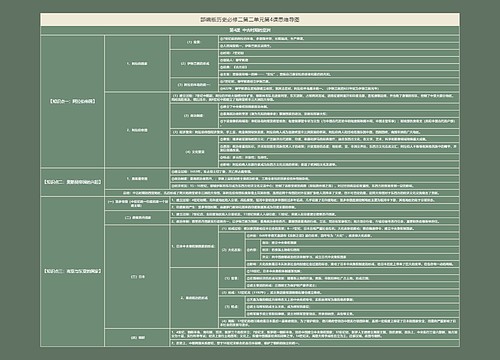Select the 第4课 lesson heading row
This screenshot has width=500, height=360.
tap(250, 30)
